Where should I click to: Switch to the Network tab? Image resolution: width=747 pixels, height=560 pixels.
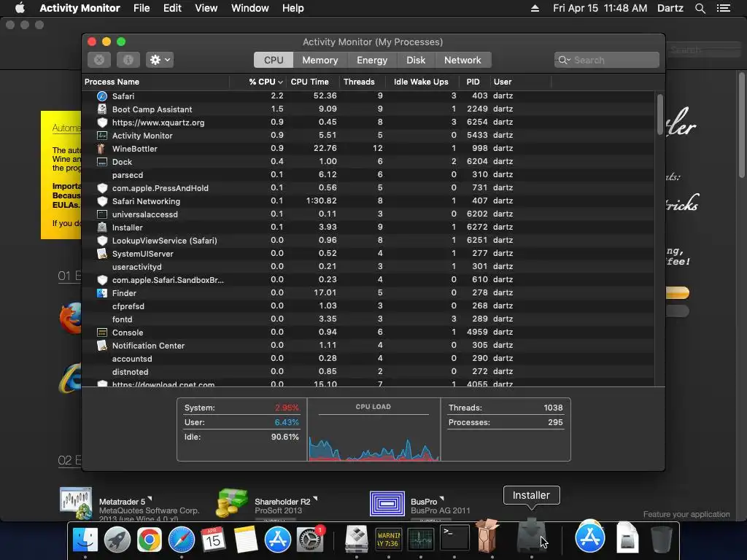coord(462,60)
